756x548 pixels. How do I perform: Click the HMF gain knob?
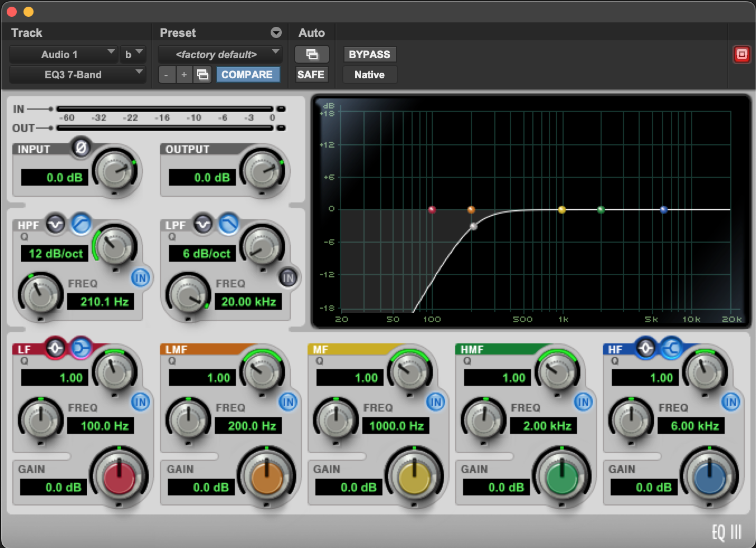point(561,476)
